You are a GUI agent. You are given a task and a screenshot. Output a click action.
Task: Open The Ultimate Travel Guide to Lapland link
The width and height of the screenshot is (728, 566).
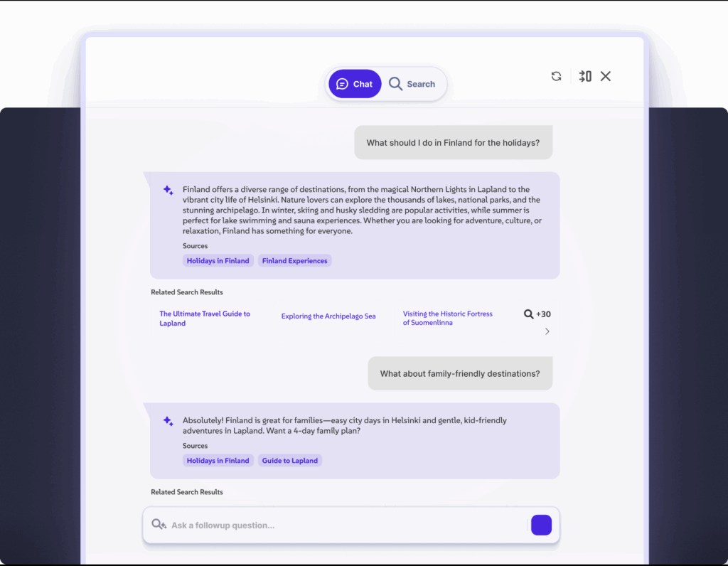click(205, 319)
